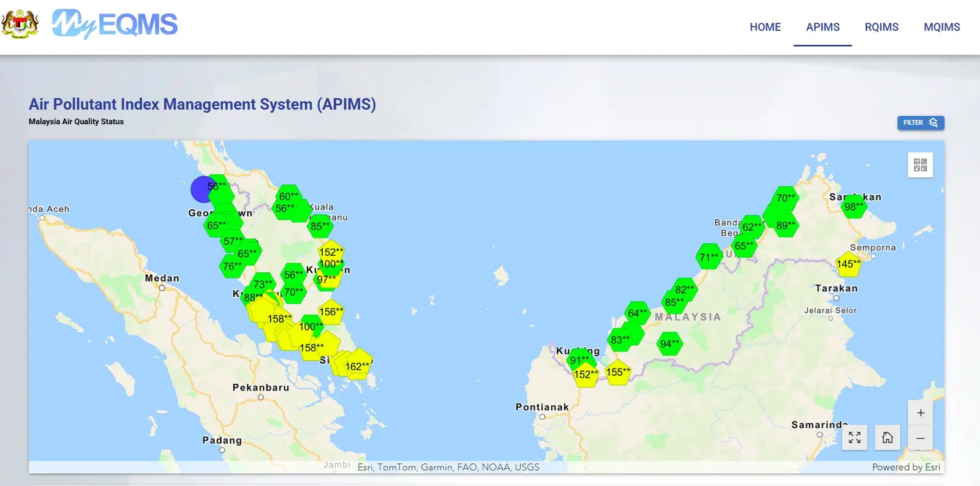The height and width of the screenshot is (486, 980).
Task: Click the 64** green marker in Sarawak
Action: [x=637, y=313]
